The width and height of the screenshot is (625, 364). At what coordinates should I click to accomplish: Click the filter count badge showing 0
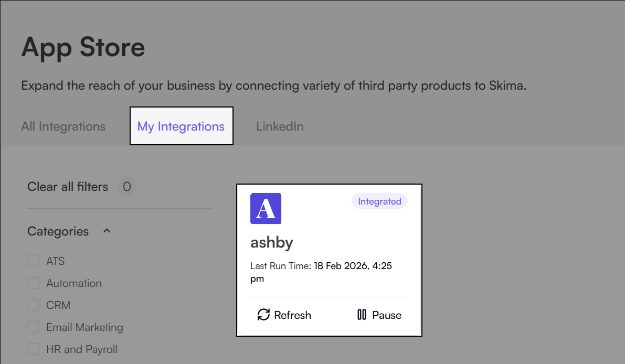(x=126, y=187)
